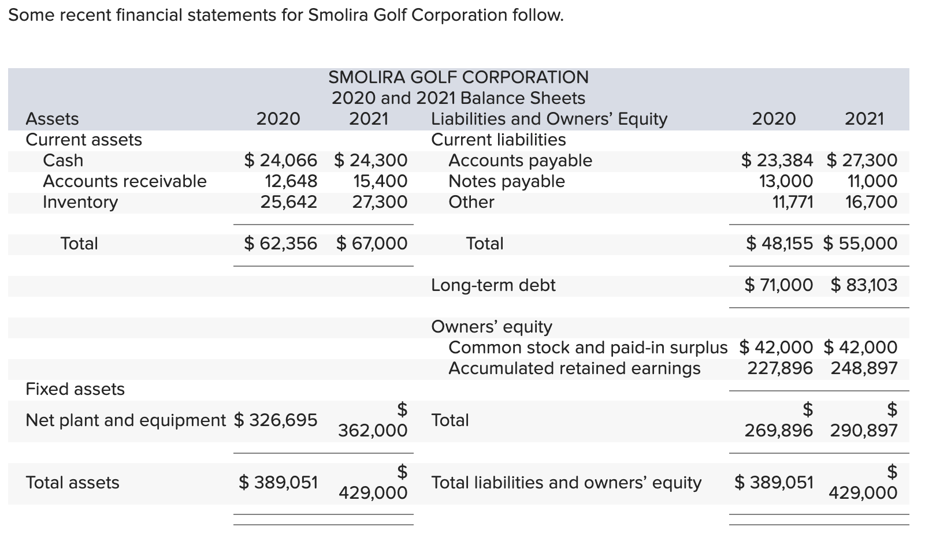Image resolution: width=936 pixels, height=560 pixels.
Task: Select the 2021 Long-term debt value $83,103
Action: pos(864,285)
